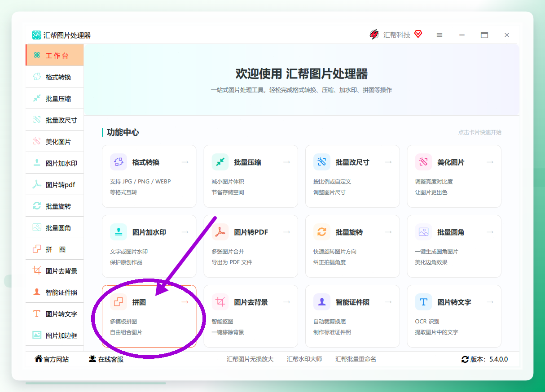
Task: Click the 拼图 card icon
Action: [x=119, y=302]
